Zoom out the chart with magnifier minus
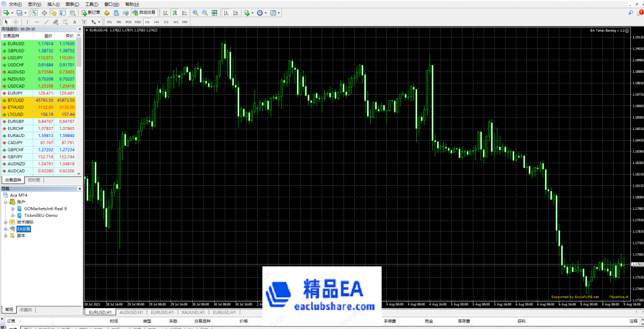644x329 pixels. coord(205,13)
